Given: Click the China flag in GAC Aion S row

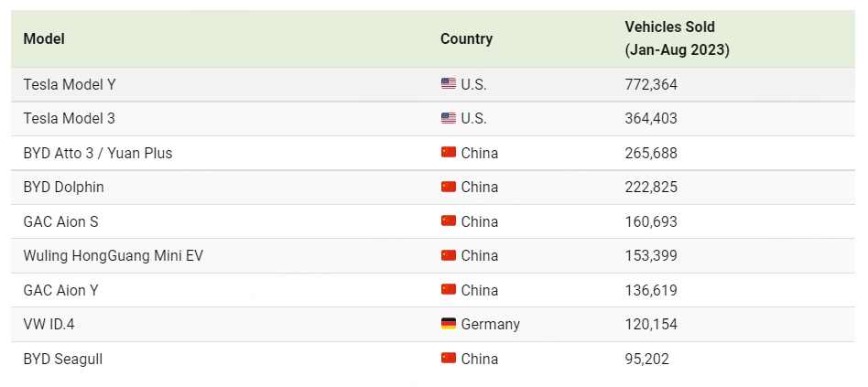Looking at the screenshot, I should [x=449, y=221].
